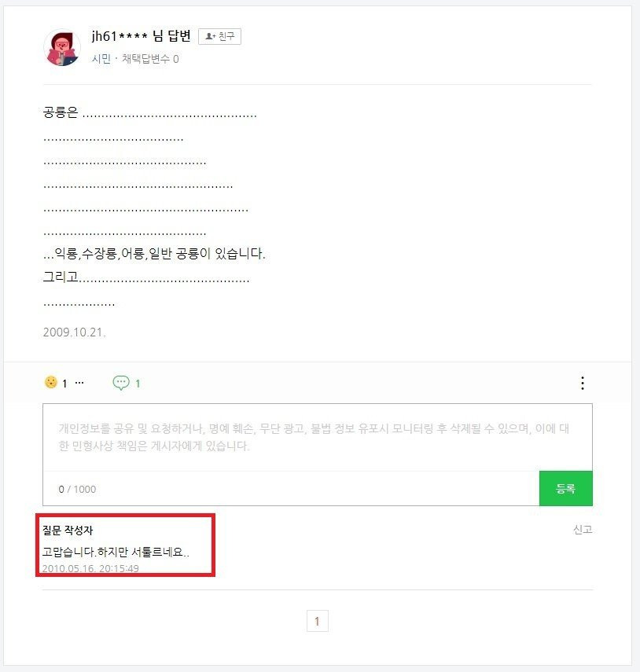Click the comment text 고맙습니다.하지만 서툴르네요..
Screen dimensions: 640x672
pyautogui.click(x=116, y=552)
